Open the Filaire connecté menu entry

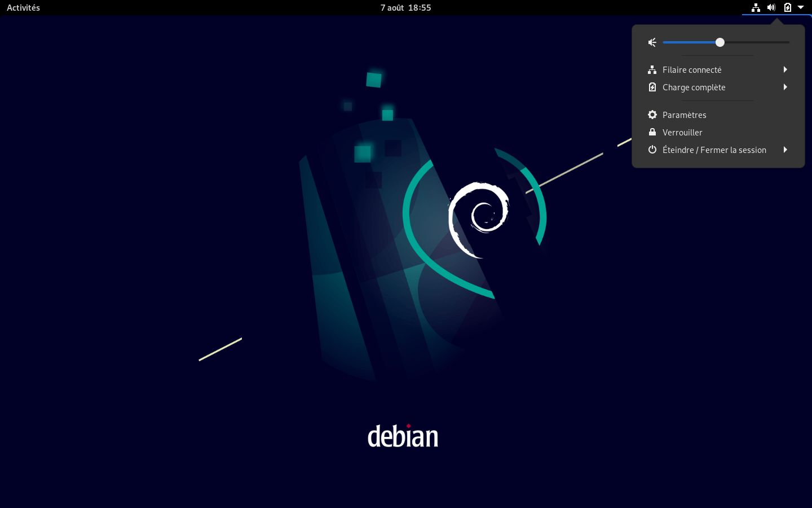point(718,69)
